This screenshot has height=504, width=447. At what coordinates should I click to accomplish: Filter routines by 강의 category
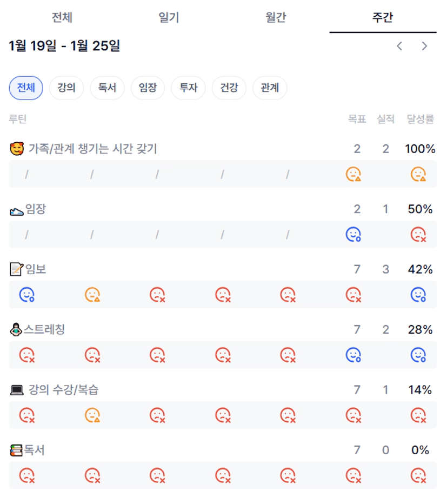click(66, 88)
